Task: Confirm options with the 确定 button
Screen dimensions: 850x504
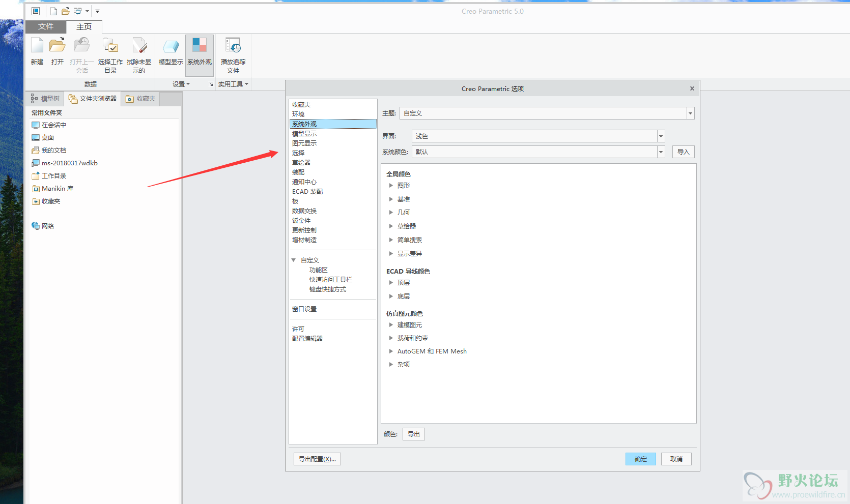Action: point(641,459)
